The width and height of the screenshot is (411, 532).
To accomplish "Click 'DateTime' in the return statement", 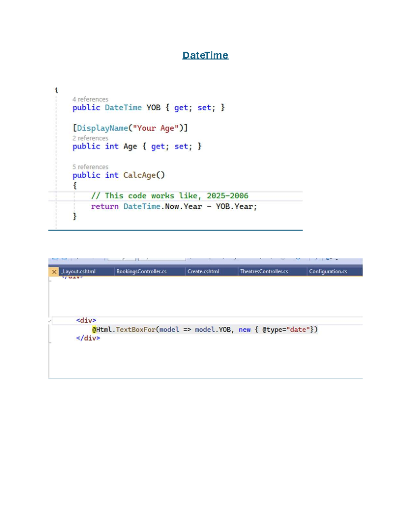I will 141,207.
